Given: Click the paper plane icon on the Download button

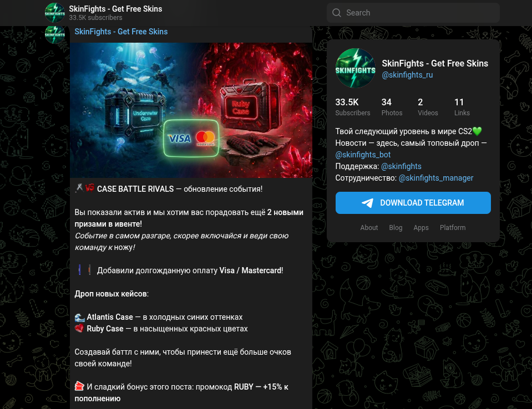Looking at the screenshot, I should 367,203.
